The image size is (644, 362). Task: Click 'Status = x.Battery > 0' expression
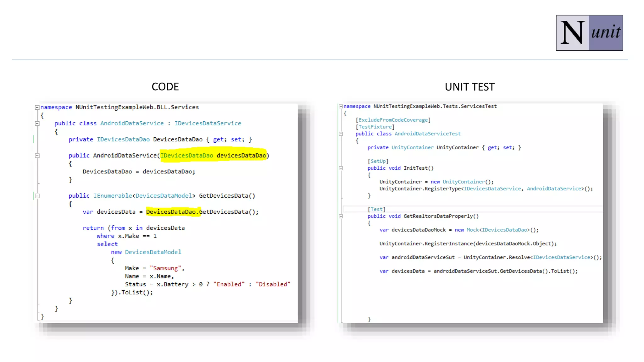click(164, 284)
